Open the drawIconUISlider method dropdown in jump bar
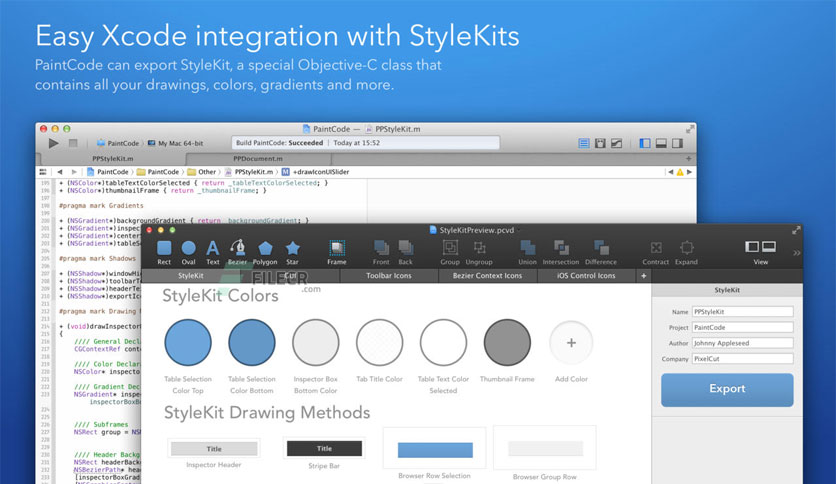 point(315,172)
